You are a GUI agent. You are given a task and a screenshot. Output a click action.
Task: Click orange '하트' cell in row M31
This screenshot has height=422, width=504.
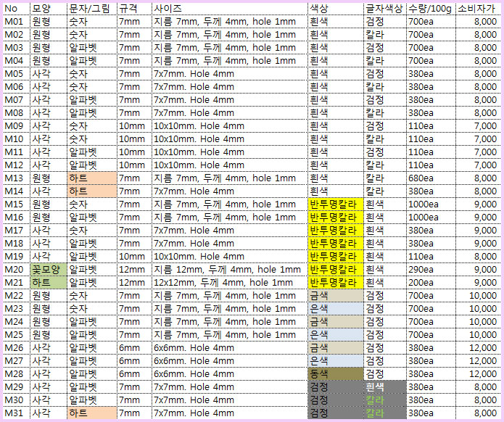click(x=92, y=413)
